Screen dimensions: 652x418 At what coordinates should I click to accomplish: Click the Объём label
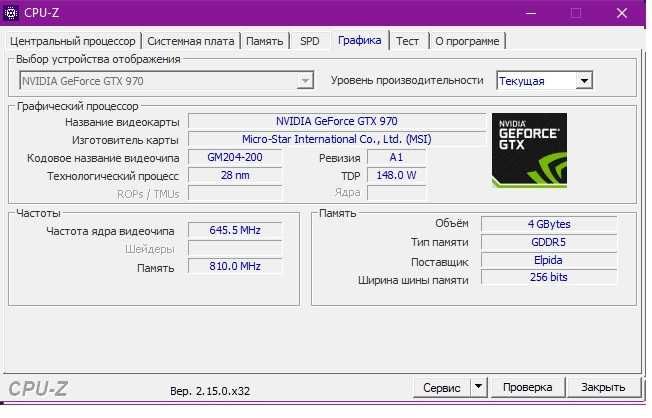(452, 223)
